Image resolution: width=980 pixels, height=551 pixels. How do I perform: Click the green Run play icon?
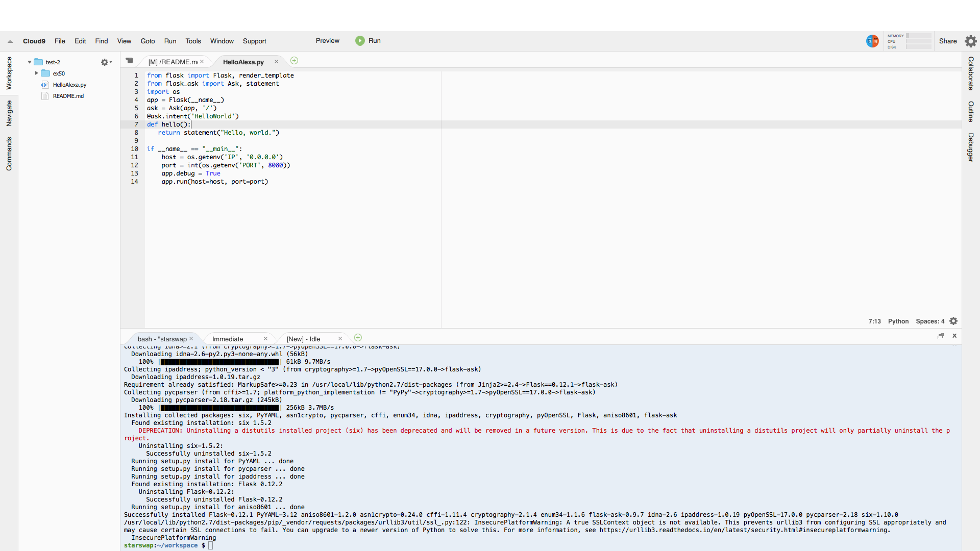360,41
